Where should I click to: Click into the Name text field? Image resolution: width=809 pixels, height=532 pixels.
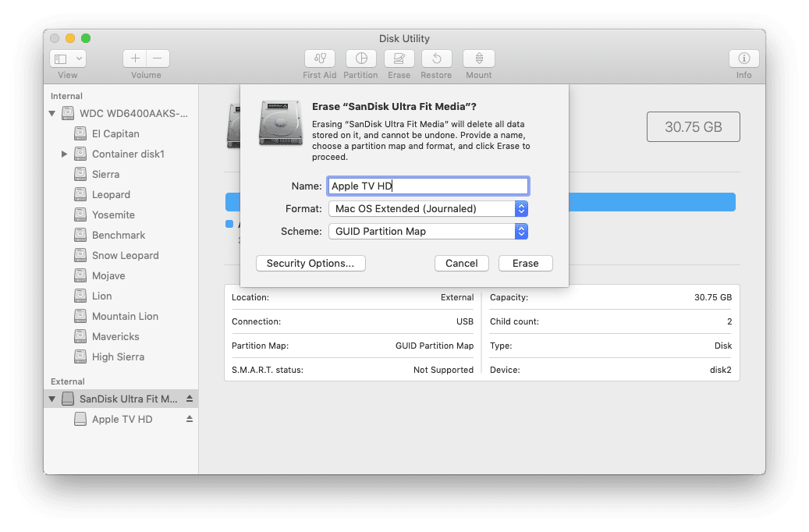coord(428,186)
